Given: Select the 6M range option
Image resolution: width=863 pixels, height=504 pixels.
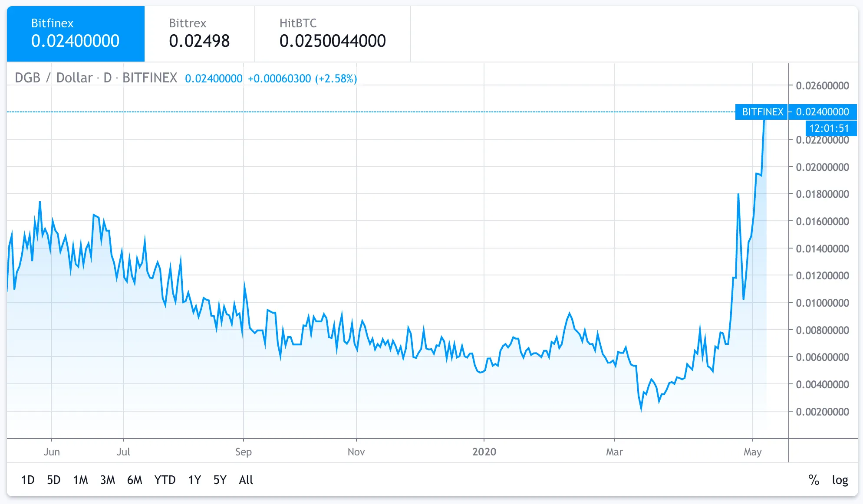Looking at the screenshot, I should [135, 480].
